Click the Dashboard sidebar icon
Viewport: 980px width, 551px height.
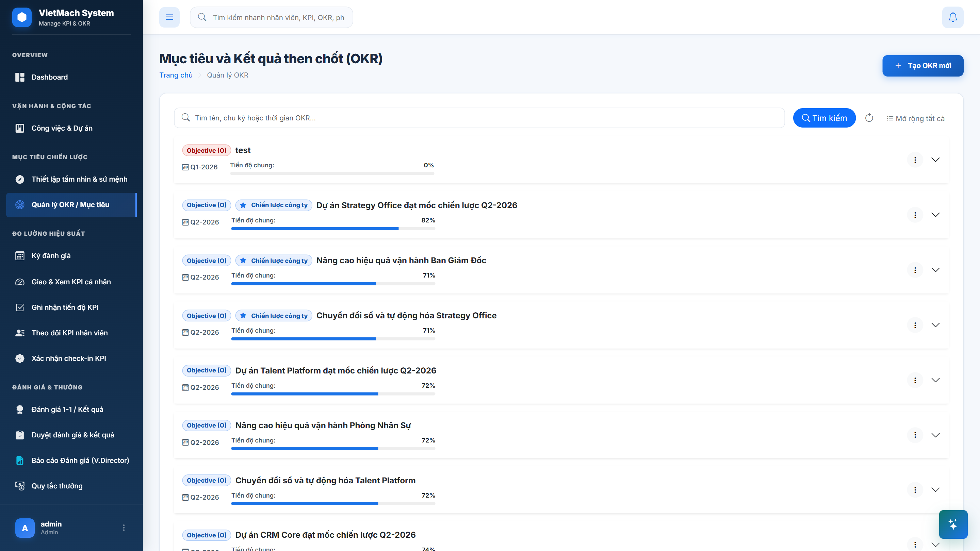tap(20, 77)
